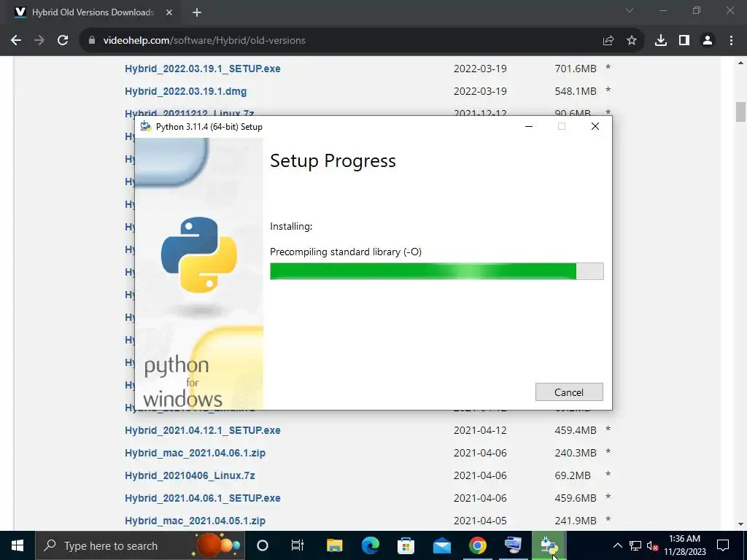
Task: Open Hybrid_20210406_Linux.7z download link
Action: [x=190, y=475]
